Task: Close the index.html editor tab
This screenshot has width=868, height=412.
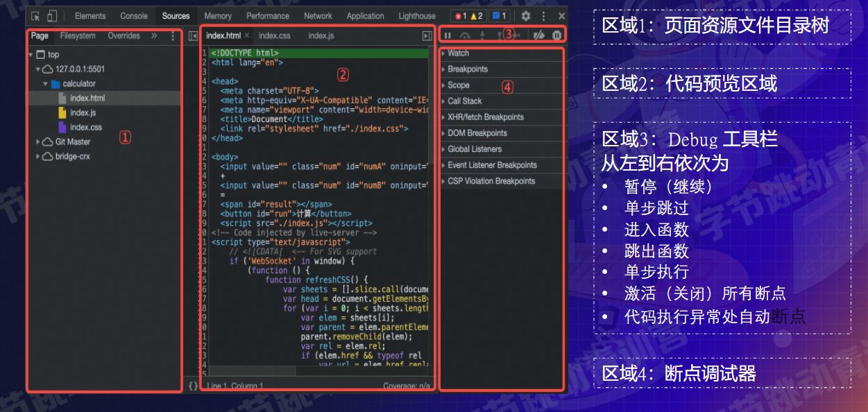Action: [246, 35]
